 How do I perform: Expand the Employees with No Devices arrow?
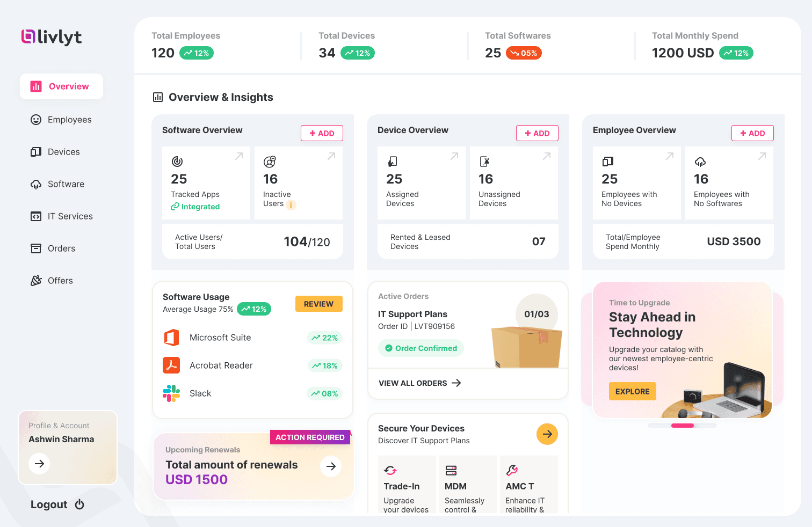pos(670,156)
